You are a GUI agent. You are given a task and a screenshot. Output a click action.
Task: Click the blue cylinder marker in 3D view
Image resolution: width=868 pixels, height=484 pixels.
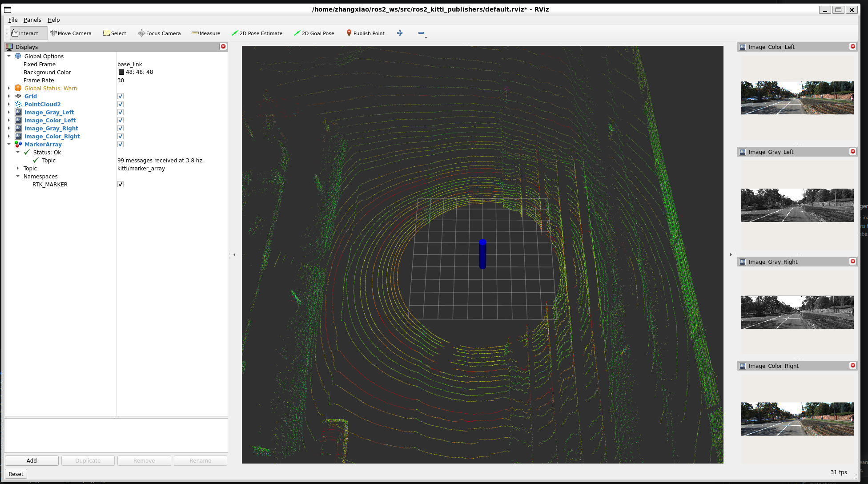[482, 254]
